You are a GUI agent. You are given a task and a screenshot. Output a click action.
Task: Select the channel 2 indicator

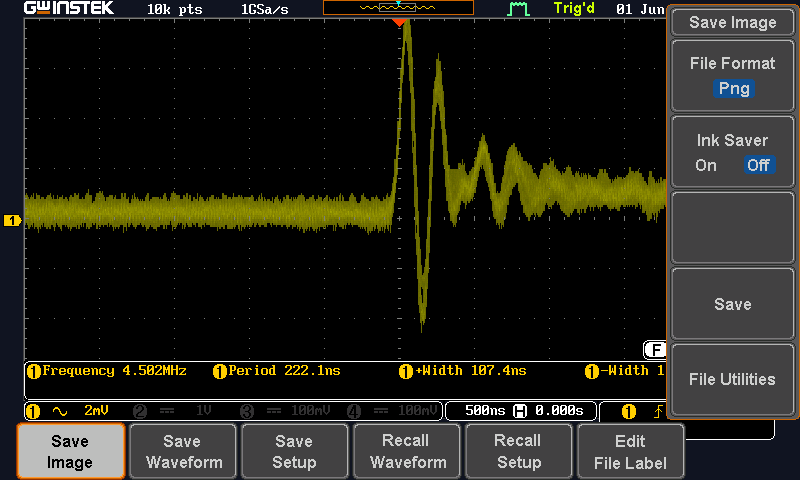(x=140, y=411)
